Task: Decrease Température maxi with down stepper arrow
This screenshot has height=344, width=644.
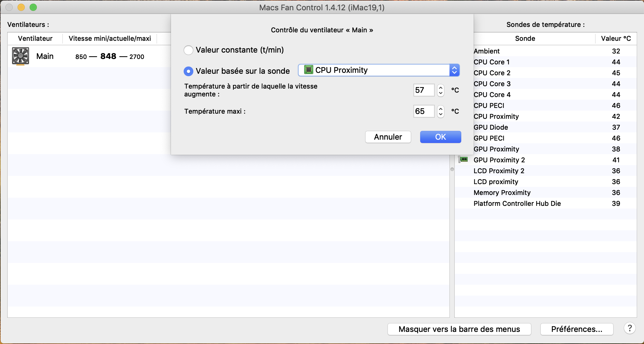Action: point(441,114)
